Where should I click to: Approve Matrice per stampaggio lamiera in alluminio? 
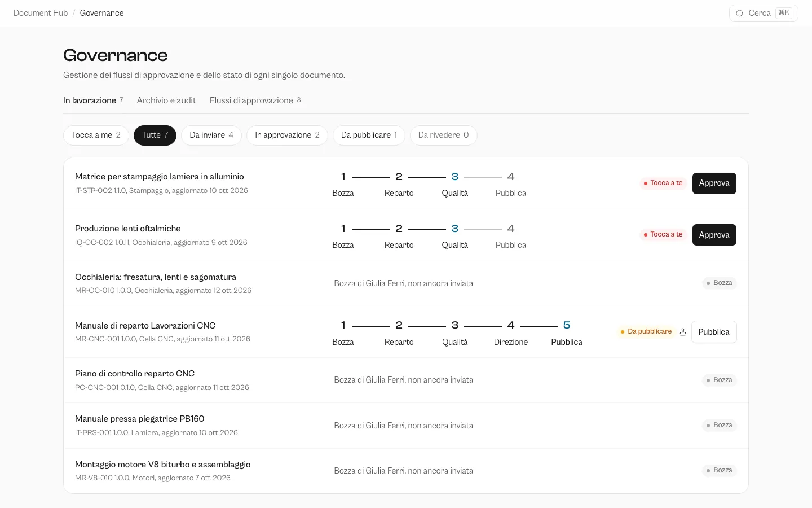pyautogui.click(x=714, y=183)
